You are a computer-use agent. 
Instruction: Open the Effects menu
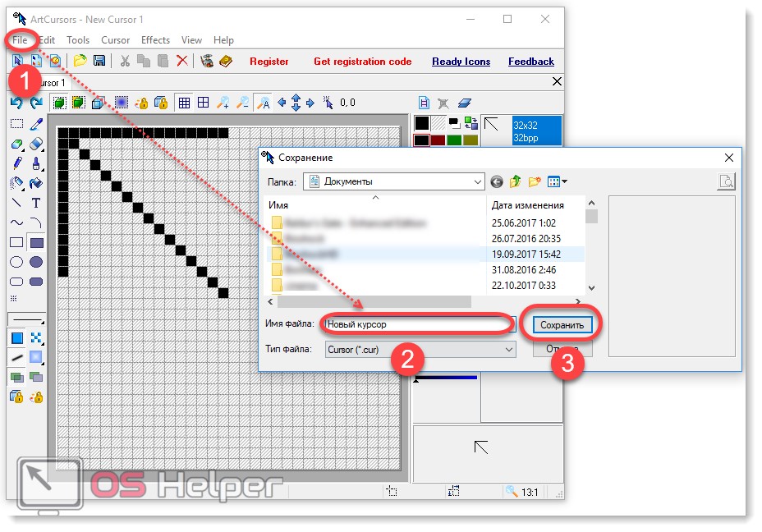pyautogui.click(x=155, y=40)
